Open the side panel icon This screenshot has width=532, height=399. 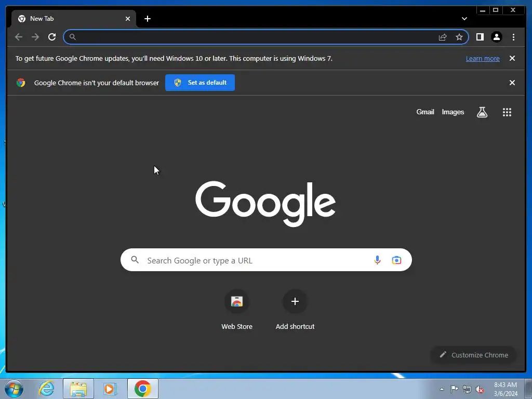click(480, 37)
